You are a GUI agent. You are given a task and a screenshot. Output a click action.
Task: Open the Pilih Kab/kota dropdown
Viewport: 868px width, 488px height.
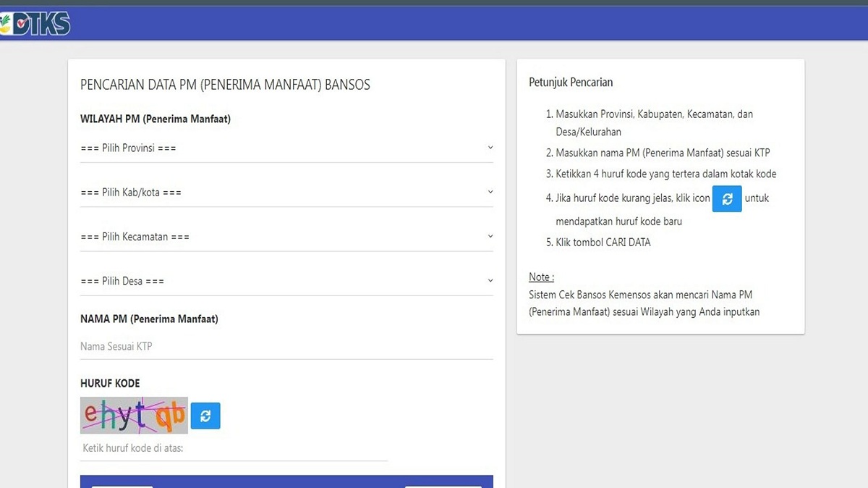tap(286, 191)
